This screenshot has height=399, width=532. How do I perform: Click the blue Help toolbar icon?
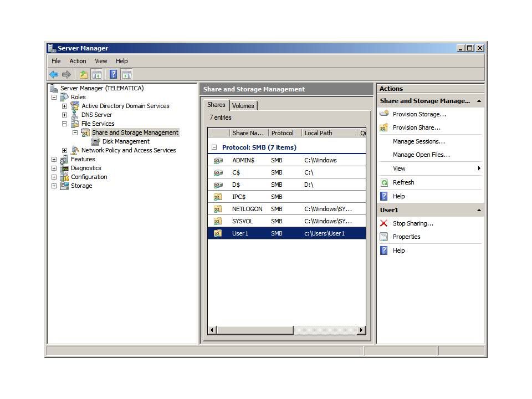tap(113, 74)
